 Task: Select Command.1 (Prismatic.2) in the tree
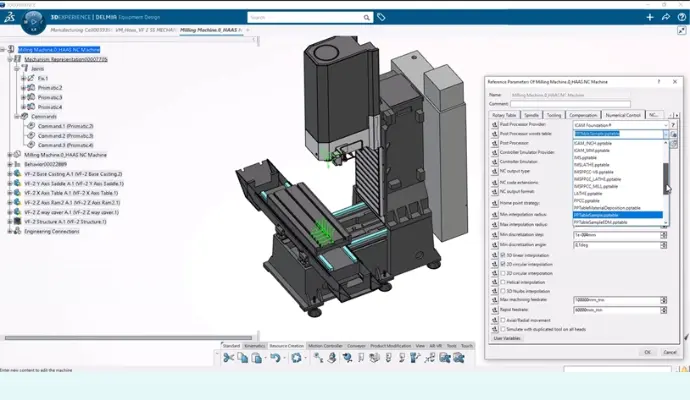click(x=66, y=126)
